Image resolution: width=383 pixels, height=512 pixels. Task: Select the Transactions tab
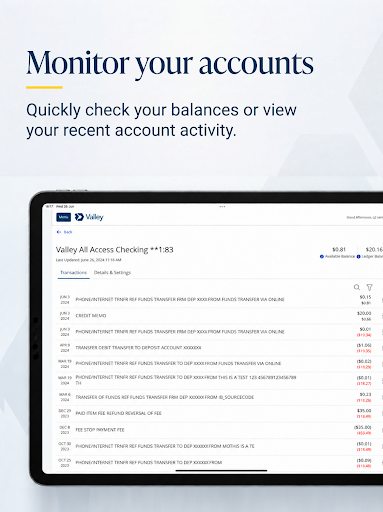tap(73, 273)
